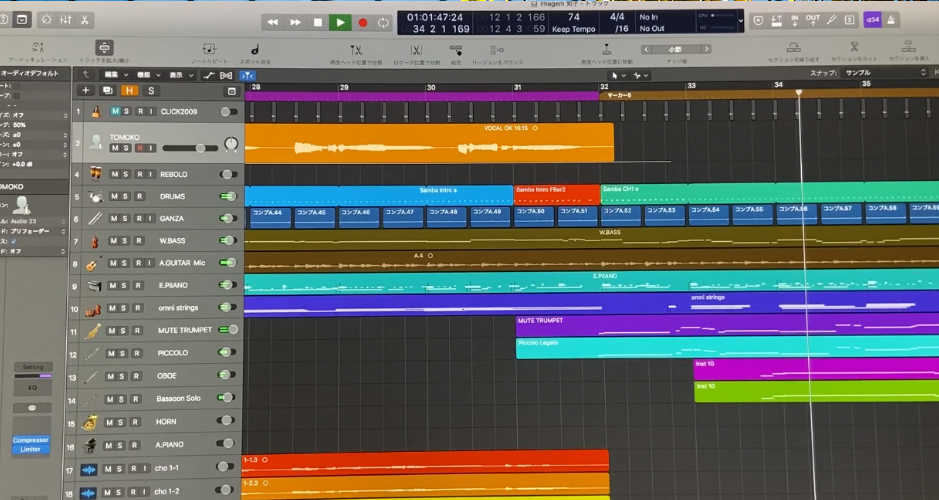Viewport: 939px width, 500px height.
Task: Click the DRUMS track drum kit icon
Action: tap(94, 197)
